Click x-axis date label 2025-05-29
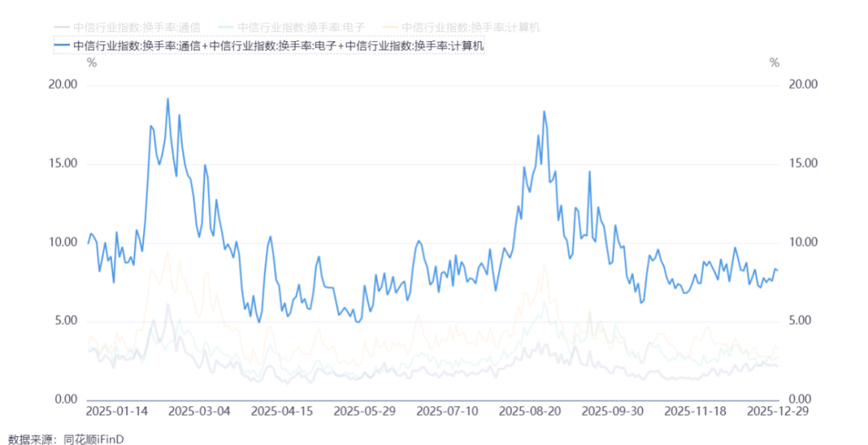Screen dimensions: 868x445 pos(364,411)
